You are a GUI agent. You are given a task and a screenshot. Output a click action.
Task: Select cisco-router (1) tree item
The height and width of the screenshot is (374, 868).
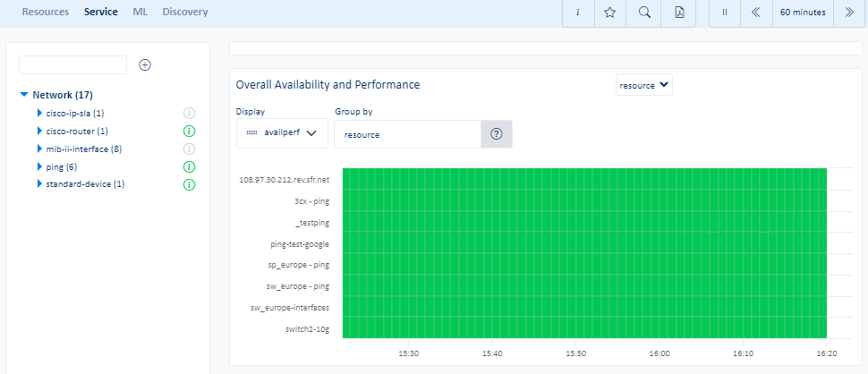click(x=77, y=131)
